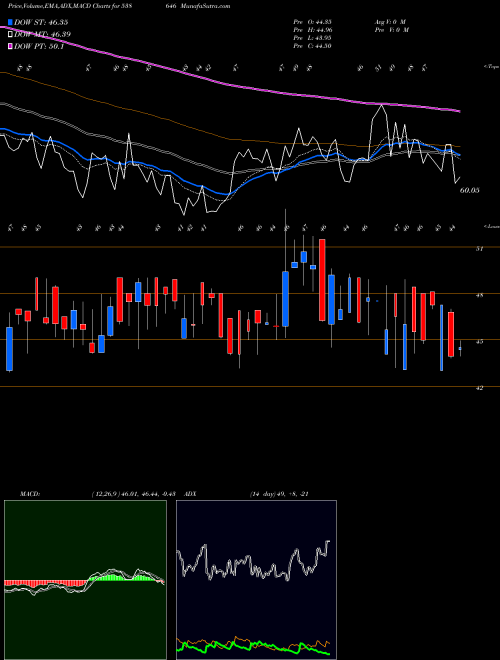The image size is (500, 660).
Task: Click the chart title mentioning MunafaSutra.com
Action: pyautogui.click(x=119, y=6)
